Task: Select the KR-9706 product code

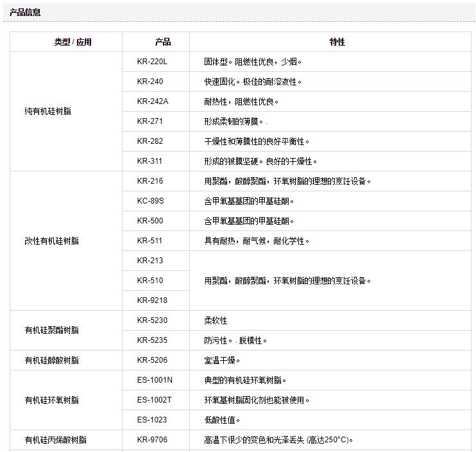Action: click(152, 440)
